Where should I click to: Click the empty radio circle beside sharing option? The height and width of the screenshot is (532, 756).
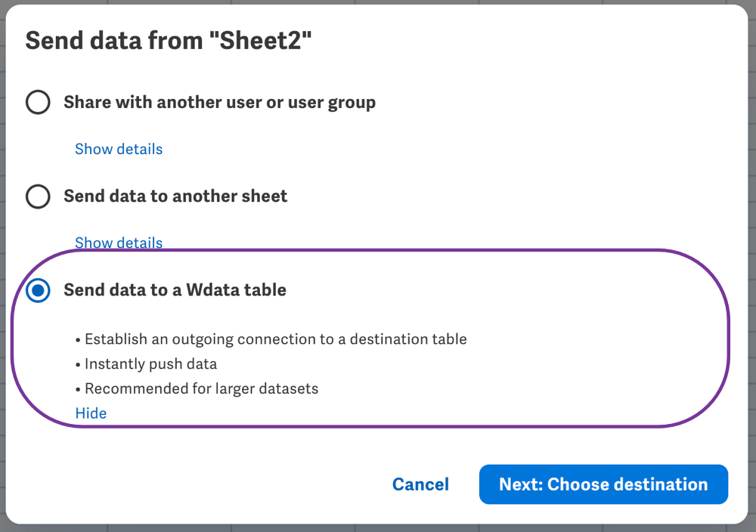pyautogui.click(x=38, y=102)
